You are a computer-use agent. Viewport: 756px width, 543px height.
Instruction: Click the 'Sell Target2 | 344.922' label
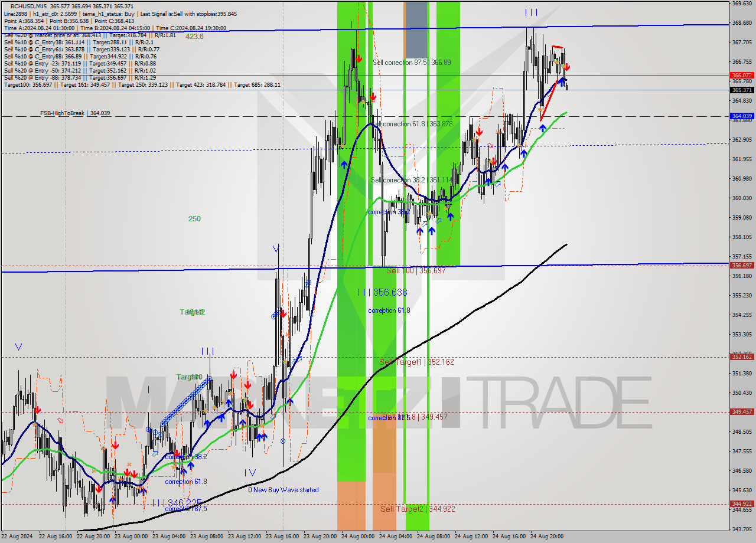[418, 508]
